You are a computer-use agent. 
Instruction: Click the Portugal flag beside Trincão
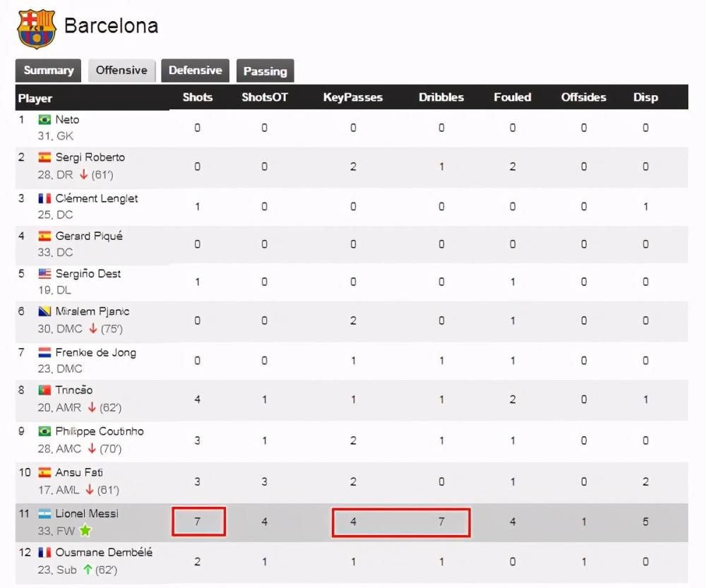coord(44,390)
